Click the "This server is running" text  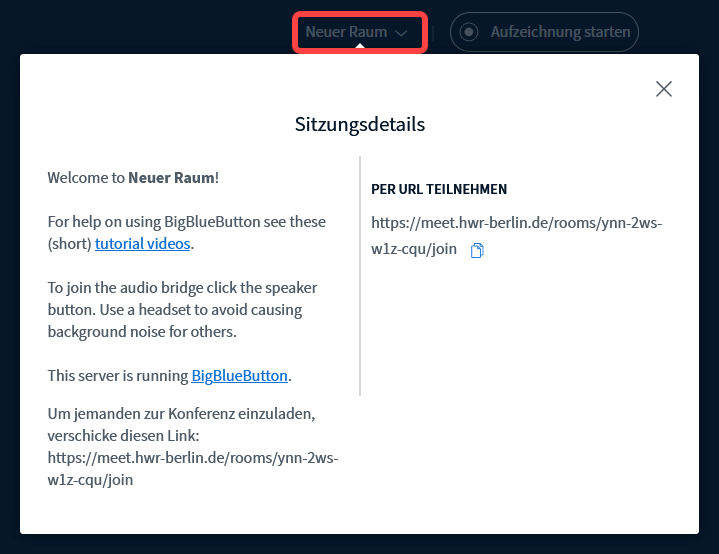[x=118, y=376]
